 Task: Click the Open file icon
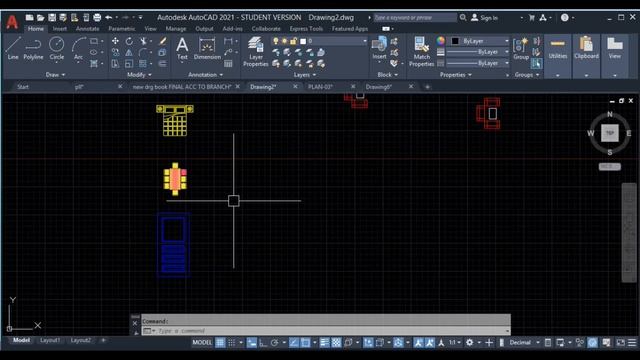tap(40, 18)
